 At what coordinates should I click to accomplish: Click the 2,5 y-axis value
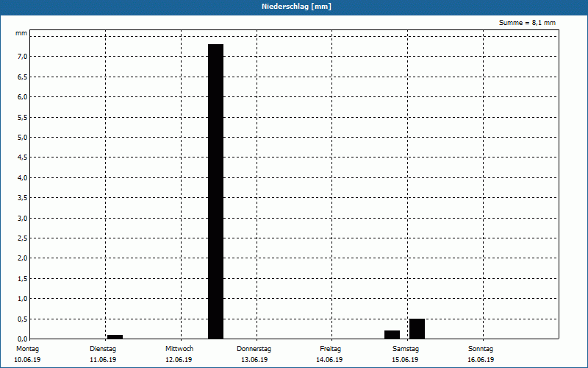click(23, 238)
